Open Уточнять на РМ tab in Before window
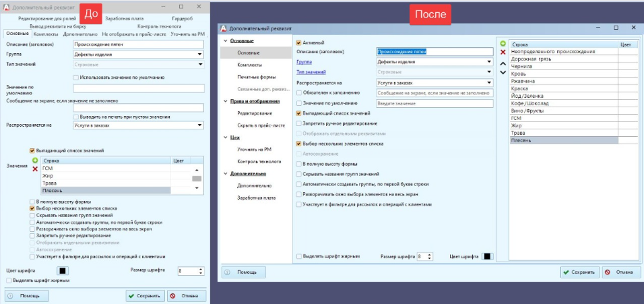The height and width of the screenshot is (304, 644). [187, 34]
